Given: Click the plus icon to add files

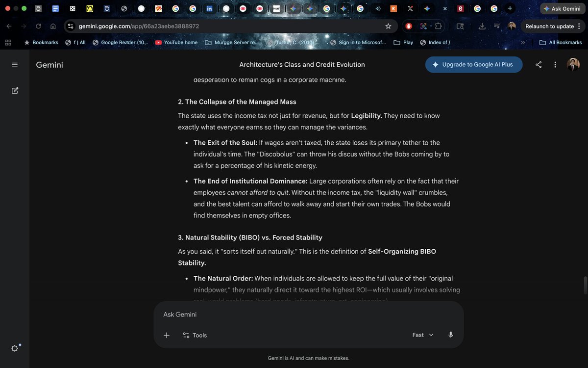Looking at the screenshot, I should click(167, 335).
